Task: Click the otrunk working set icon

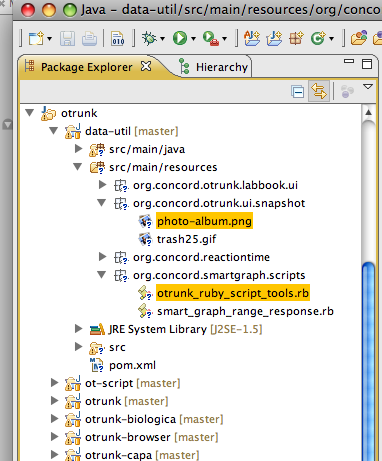Action: 48,113
